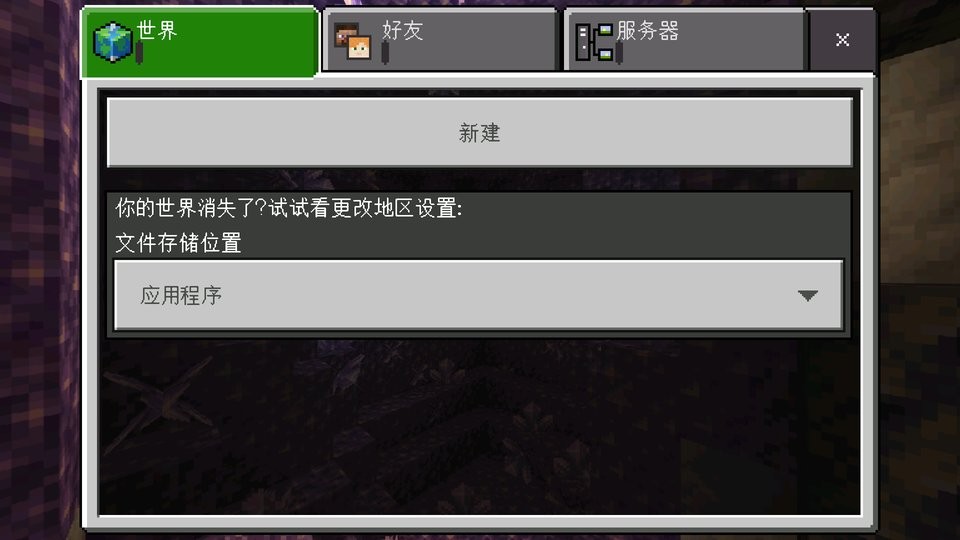This screenshot has height=540, width=960.
Task: Switch to the 好友 tab
Action: tap(440, 40)
